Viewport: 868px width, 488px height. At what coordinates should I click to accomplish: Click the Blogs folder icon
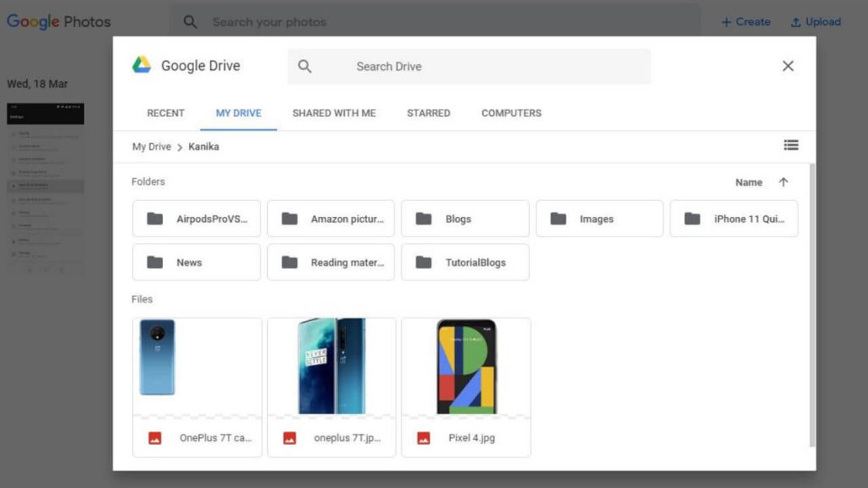tap(424, 219)
